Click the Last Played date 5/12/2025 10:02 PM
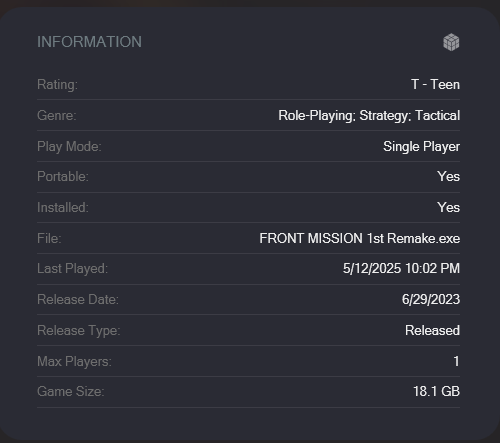 [x=401, y=268]
